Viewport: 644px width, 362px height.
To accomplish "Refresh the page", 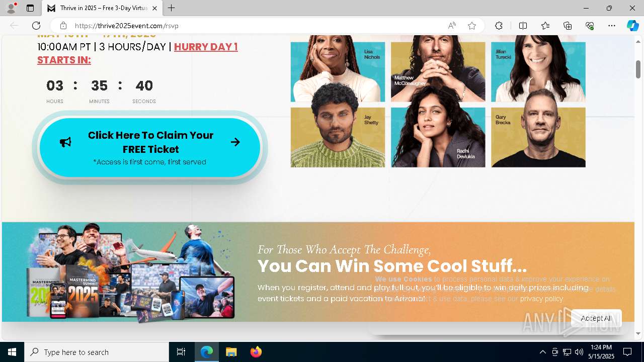I will tap(36, 26).
